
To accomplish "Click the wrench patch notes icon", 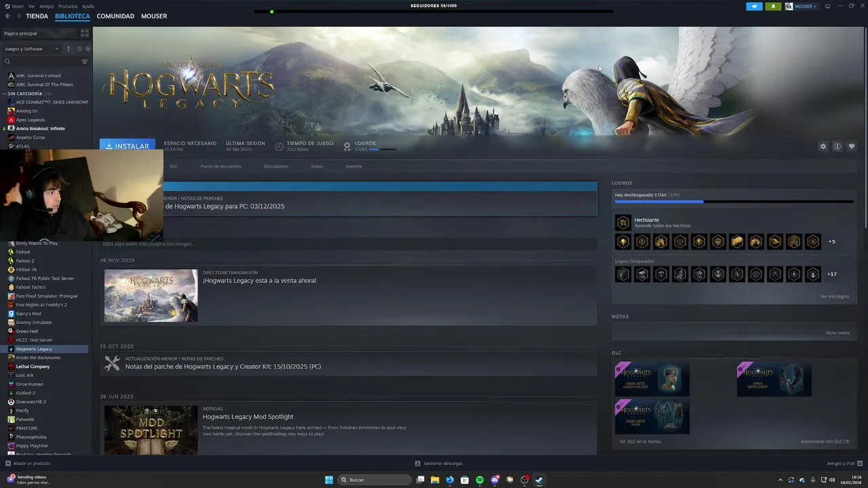I will [x=112, y=363].
